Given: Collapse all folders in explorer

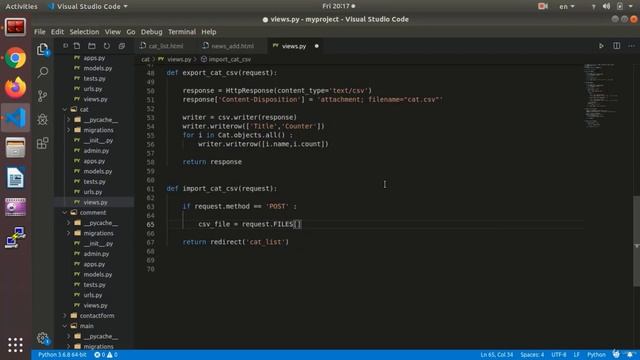Looking at the screenshot, I should tap(122, 46).
